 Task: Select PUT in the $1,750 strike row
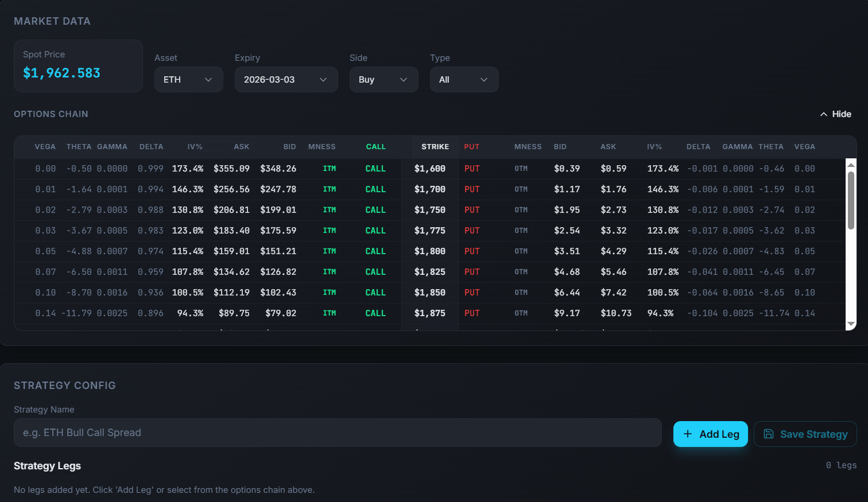tap(472, 210)
